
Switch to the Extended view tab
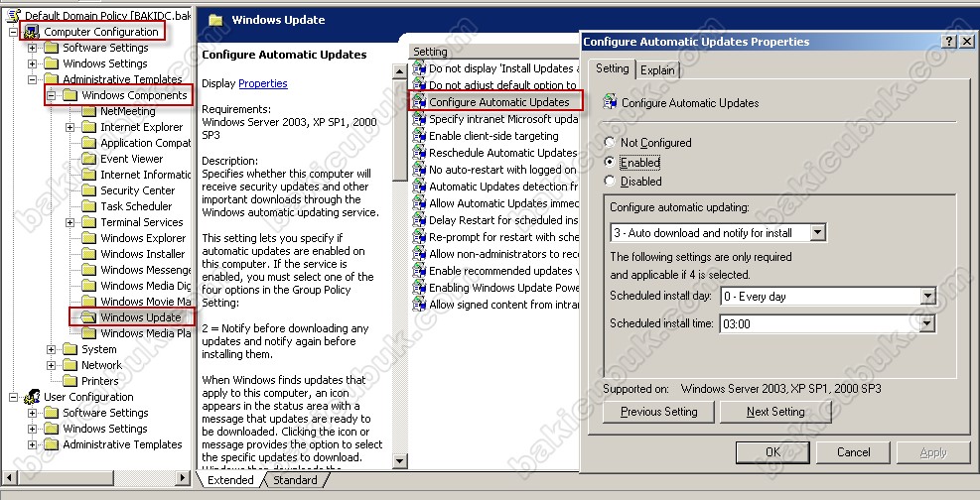coord(230,480)
